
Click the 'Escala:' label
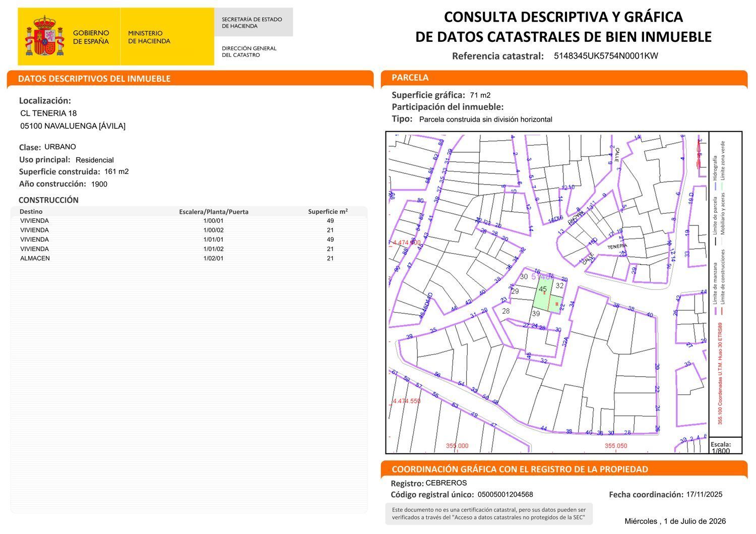click(x=721, y=444)
